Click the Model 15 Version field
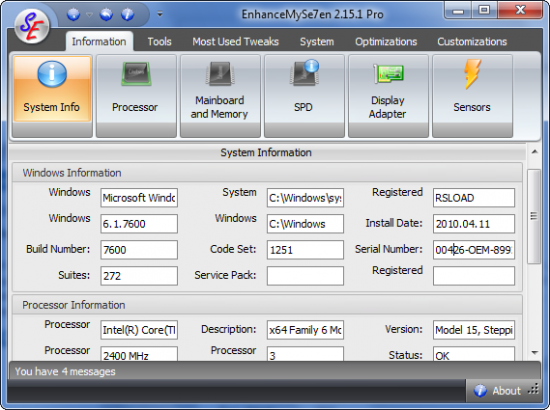Viewport: 550px width, 410px height. pos(474,330)
